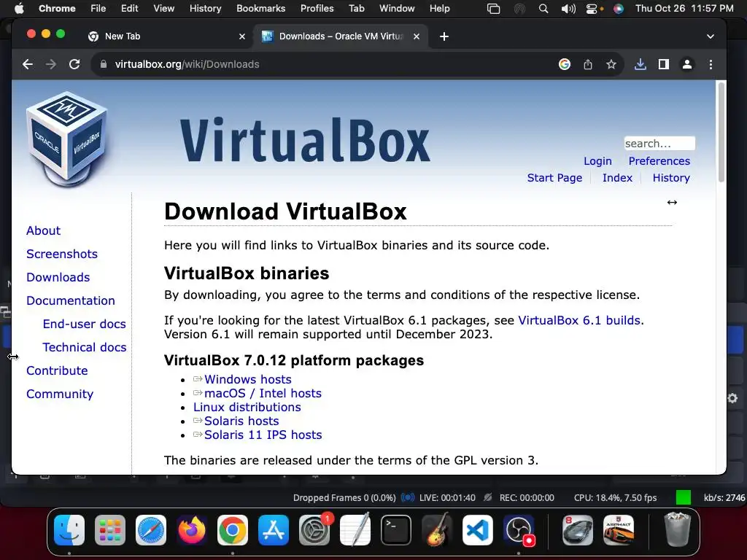747x560 pixels.
Task: Open the Chrome profile avatar
Action: click(x=687, y=64)
